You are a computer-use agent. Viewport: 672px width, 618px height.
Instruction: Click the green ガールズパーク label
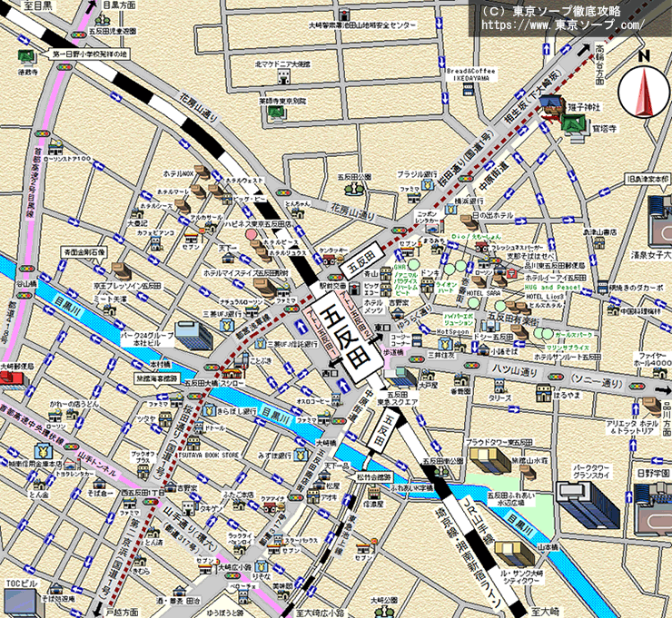pos(573,335)
